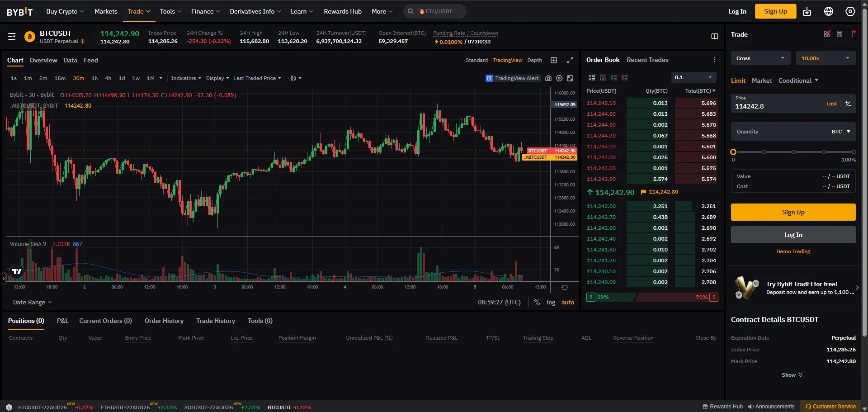Click the Log In button in trade panel
Screen dimensions: 868x412
point(793,235)
